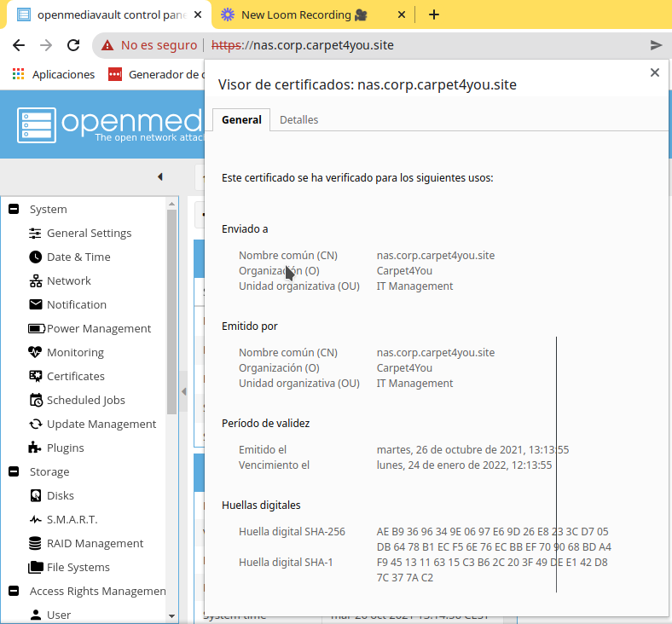Click the User person icon

tap(36, 615)
